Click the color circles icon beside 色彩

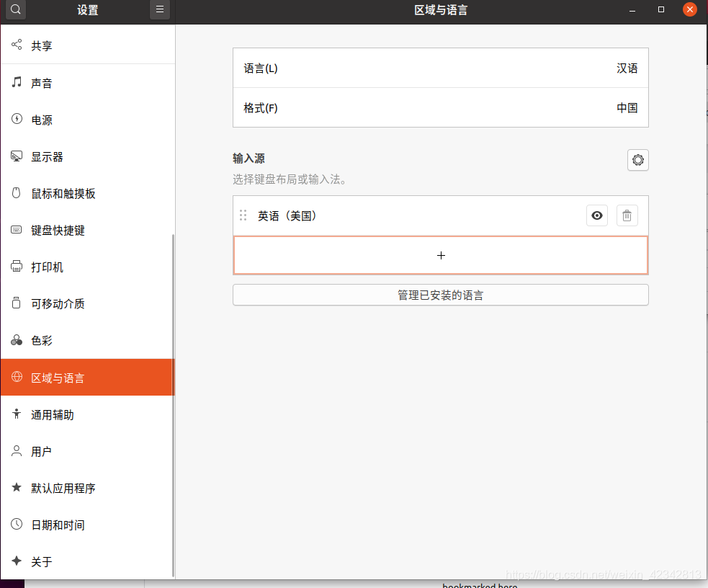tap(17, 340)
